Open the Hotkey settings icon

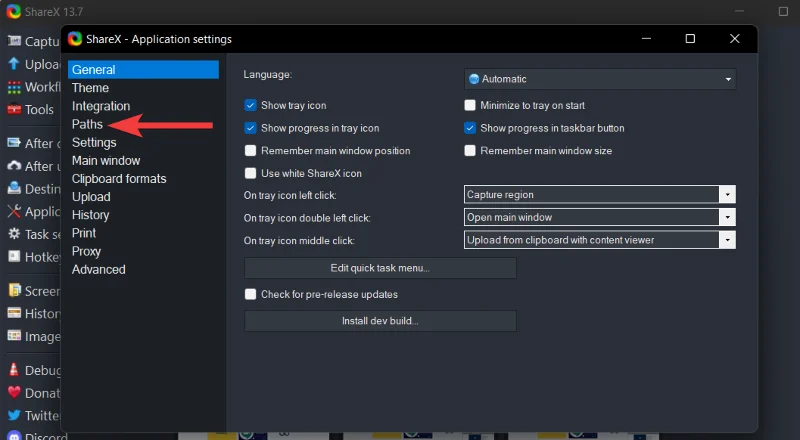pos(14,256)
